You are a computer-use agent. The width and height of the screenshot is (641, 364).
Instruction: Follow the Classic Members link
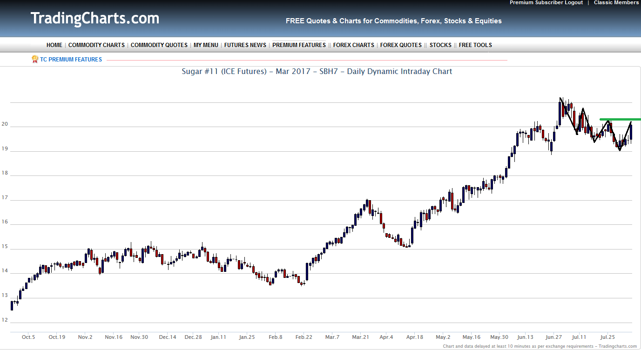[x=616, y=3]
